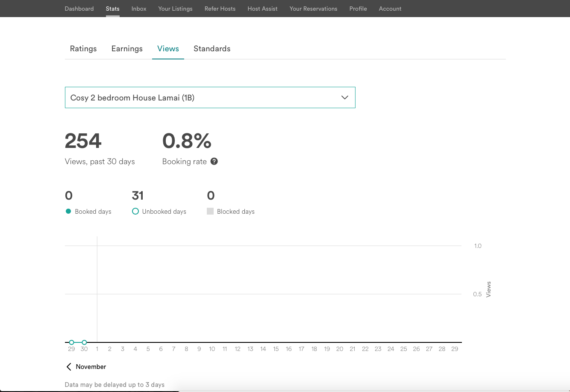Go to the Standards tab
This screenshot has height=392, width=570.
coord(212,49)
